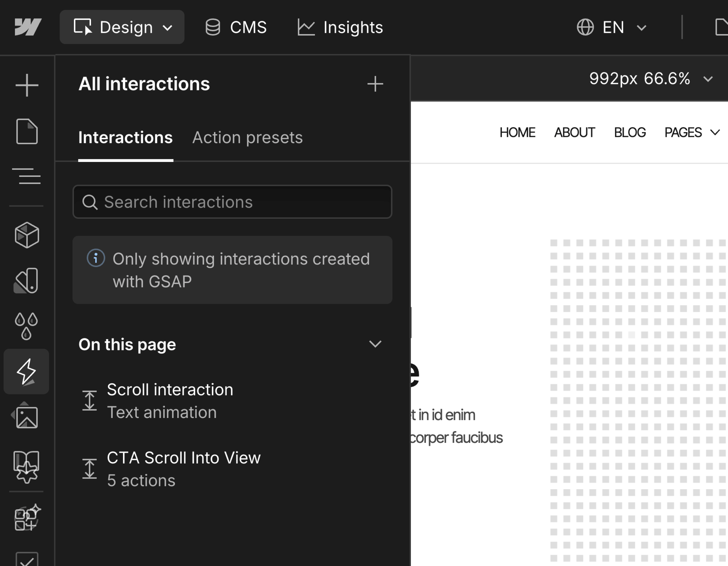Collapse the On this page section
The height and width of the screenshot is (566, 728).
[x=376, y=344]
